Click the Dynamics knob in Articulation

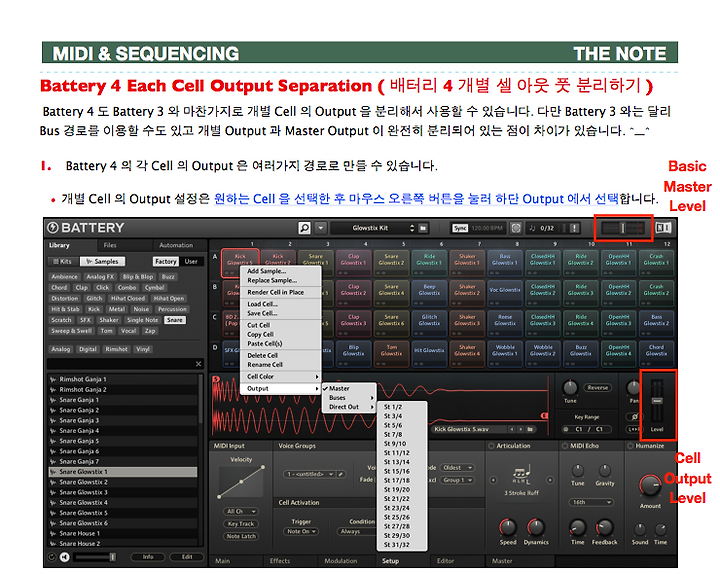[x=535, y=528]
